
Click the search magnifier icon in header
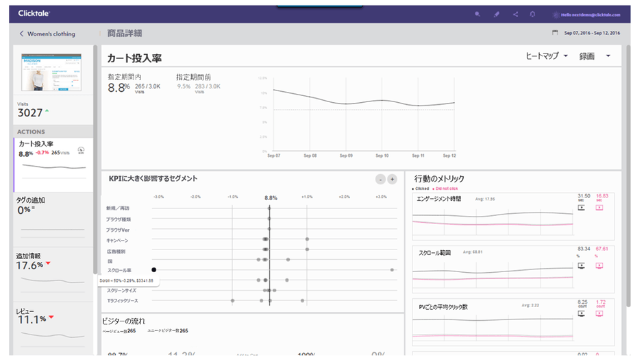click(x=478, y=14)
